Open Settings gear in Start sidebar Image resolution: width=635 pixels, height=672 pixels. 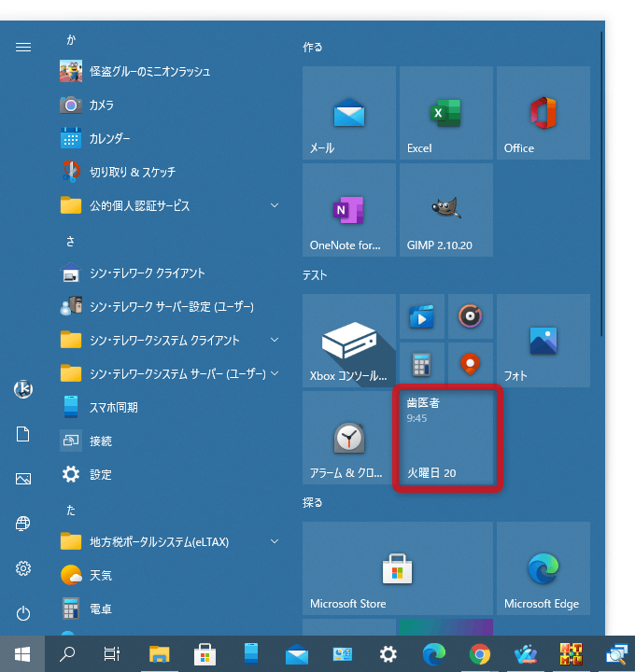click(x=23, y=568)
